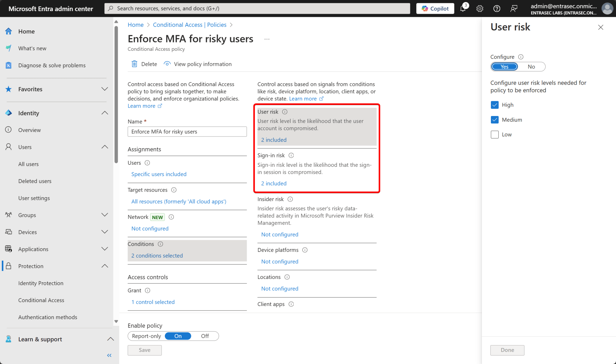Click the policy Name input field

coord(187,132)
